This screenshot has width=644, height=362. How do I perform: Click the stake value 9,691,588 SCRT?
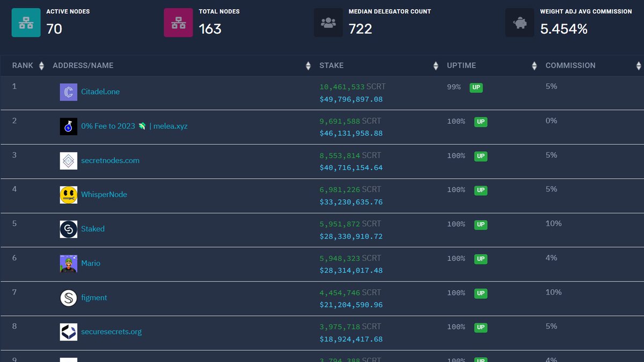click(x=350, y=121)
